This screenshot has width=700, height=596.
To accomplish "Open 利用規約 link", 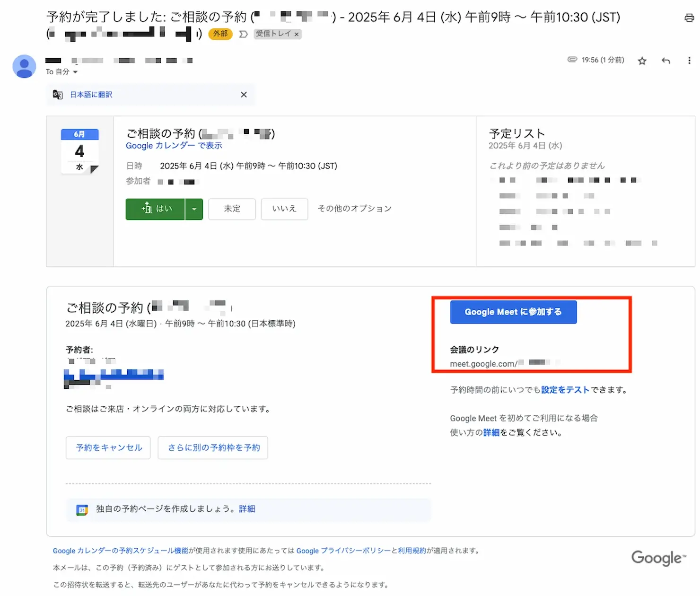I will 412,551.
